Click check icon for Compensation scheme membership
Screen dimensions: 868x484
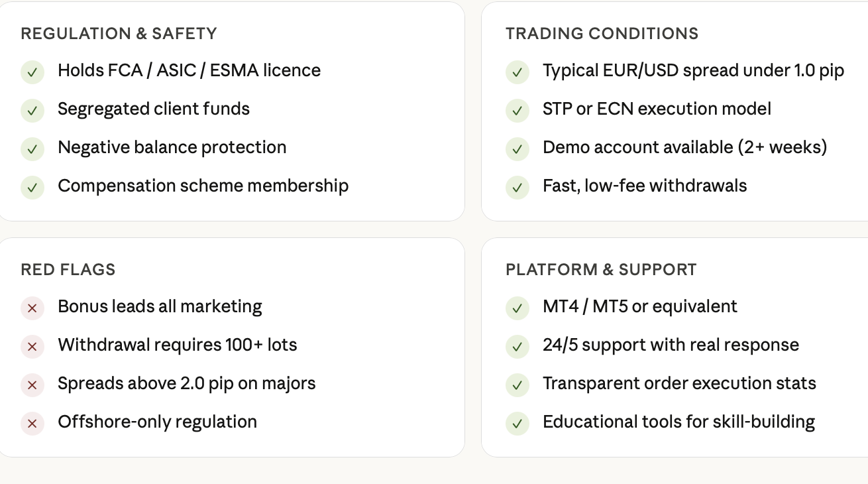click(x=32, y=187)
